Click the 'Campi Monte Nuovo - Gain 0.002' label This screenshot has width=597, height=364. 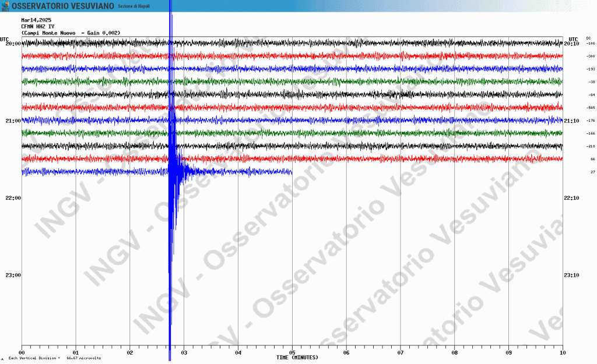point(71,33)
